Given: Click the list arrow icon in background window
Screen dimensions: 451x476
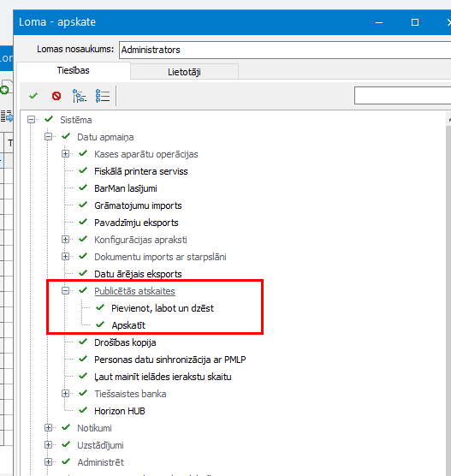Looking at the screenshot, I should tap(7, 116).
